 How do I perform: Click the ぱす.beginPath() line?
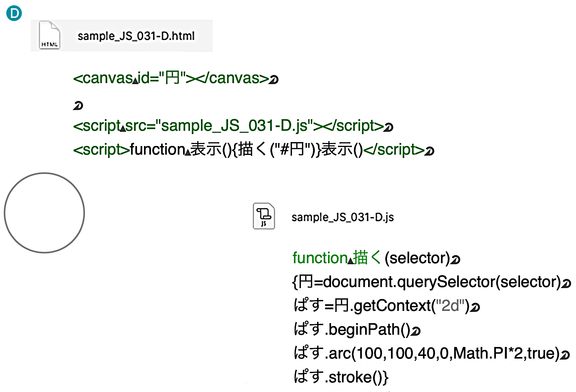click(352, 330)
